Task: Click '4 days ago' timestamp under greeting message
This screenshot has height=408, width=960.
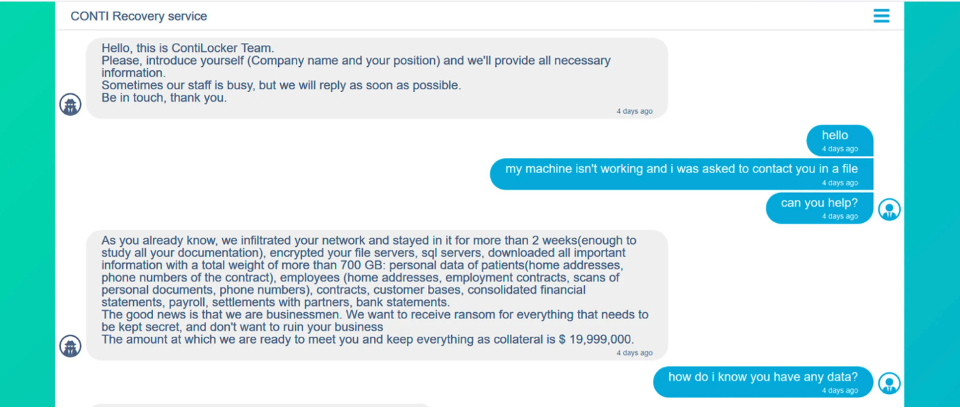Action: (x=634, y=111)
